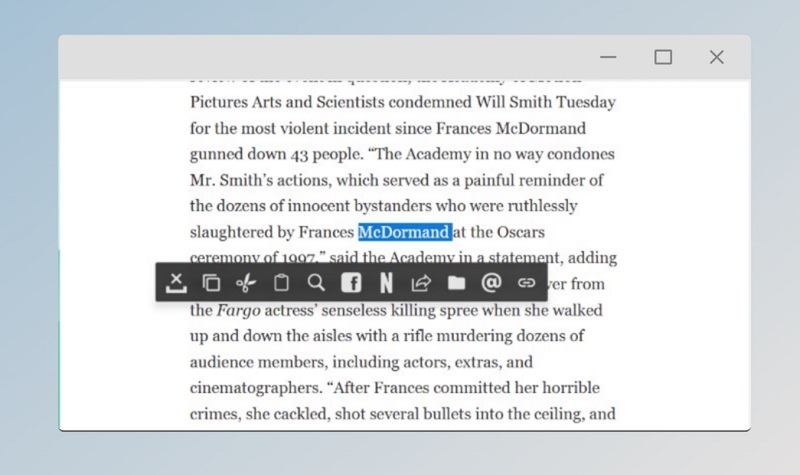Click the highlighted word McDormand

404,232
